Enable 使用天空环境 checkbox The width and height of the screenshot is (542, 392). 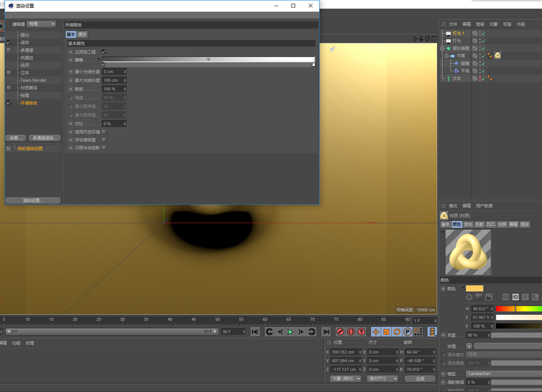(x=104, y=132)
